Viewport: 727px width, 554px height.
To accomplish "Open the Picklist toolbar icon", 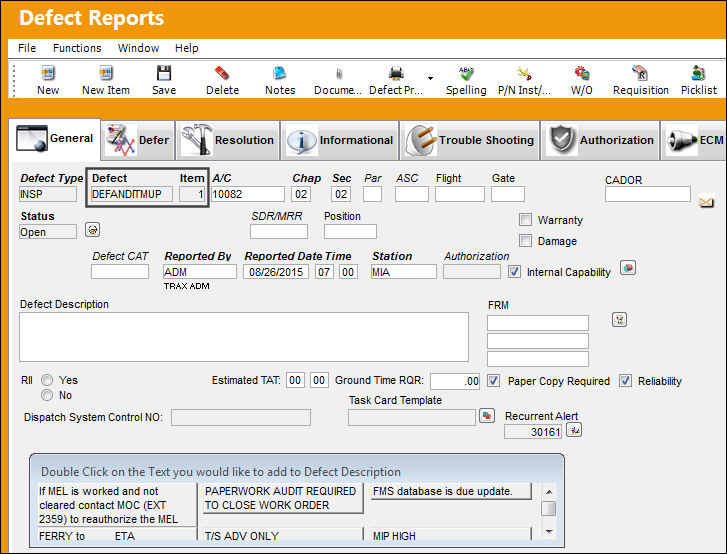I will pyautogui.click(x=698, y=73).
